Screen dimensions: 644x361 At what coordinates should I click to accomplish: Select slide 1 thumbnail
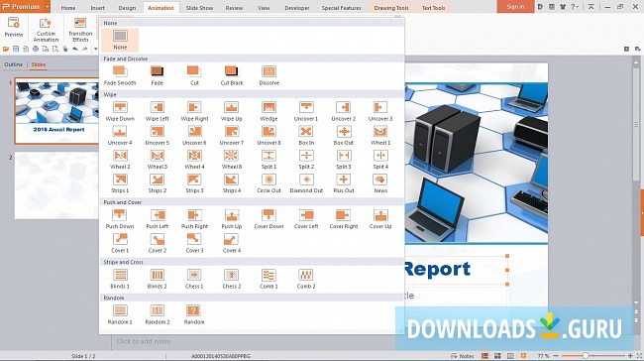coord(56,111)
